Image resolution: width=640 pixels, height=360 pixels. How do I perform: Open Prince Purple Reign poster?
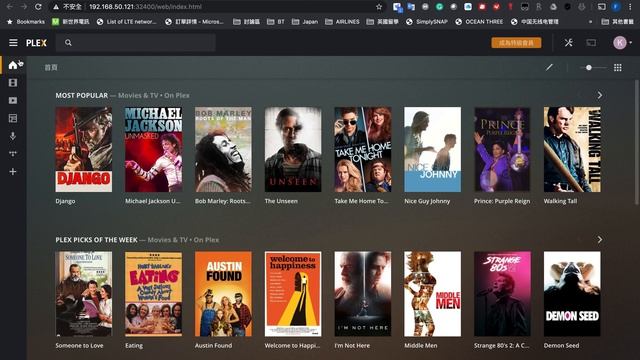click(x=502, y=149)
